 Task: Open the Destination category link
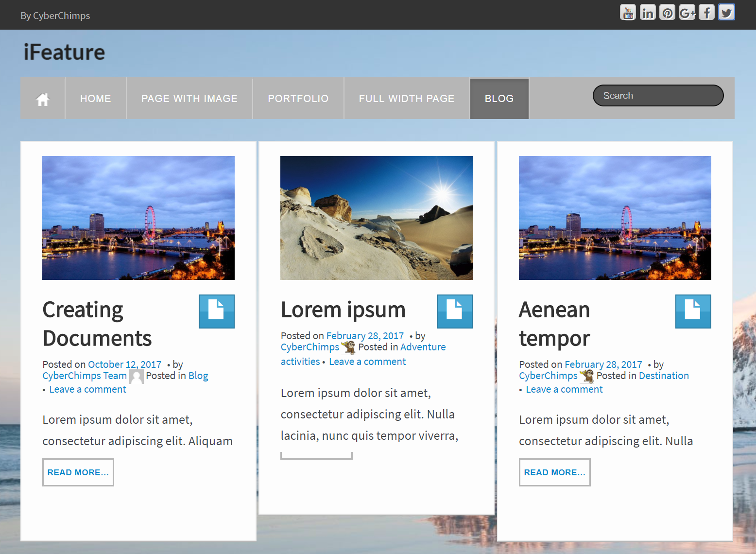click(664, 376)
